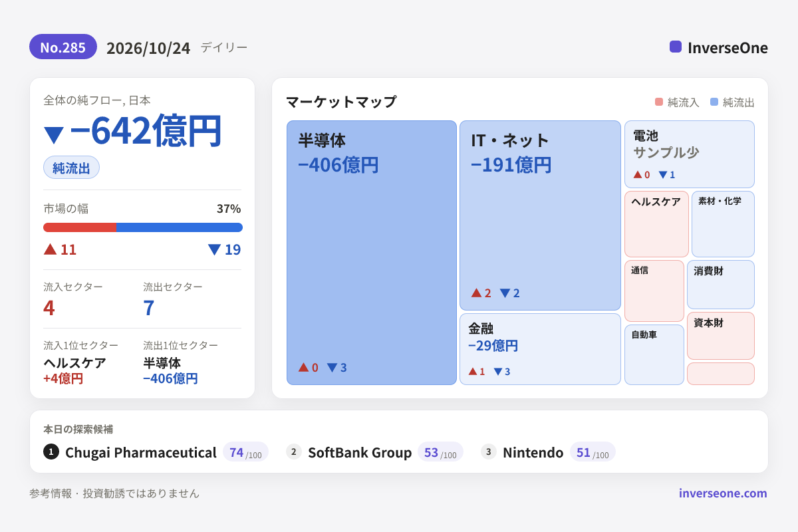Click Nintendo candidate name
798x532 pixels.
(x=533, y=453)
